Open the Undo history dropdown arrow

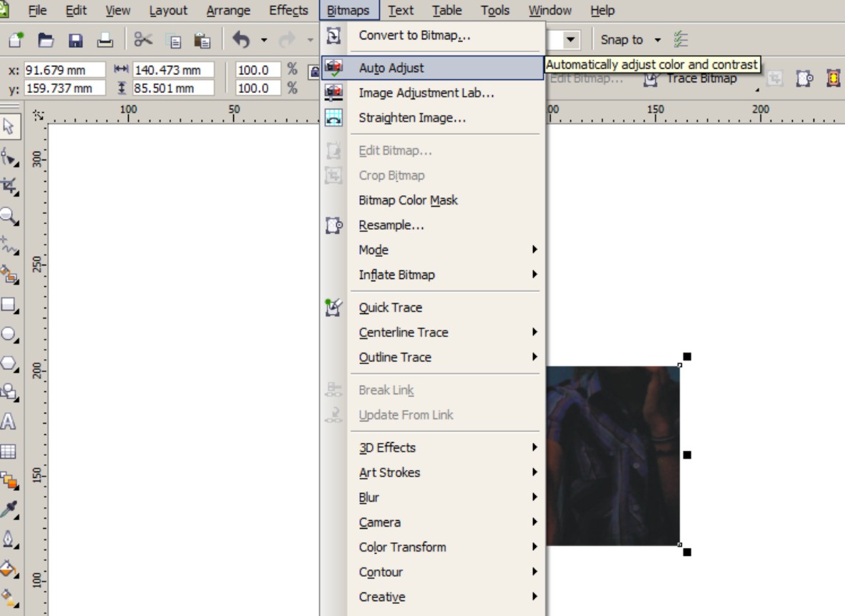coord(263,40)
